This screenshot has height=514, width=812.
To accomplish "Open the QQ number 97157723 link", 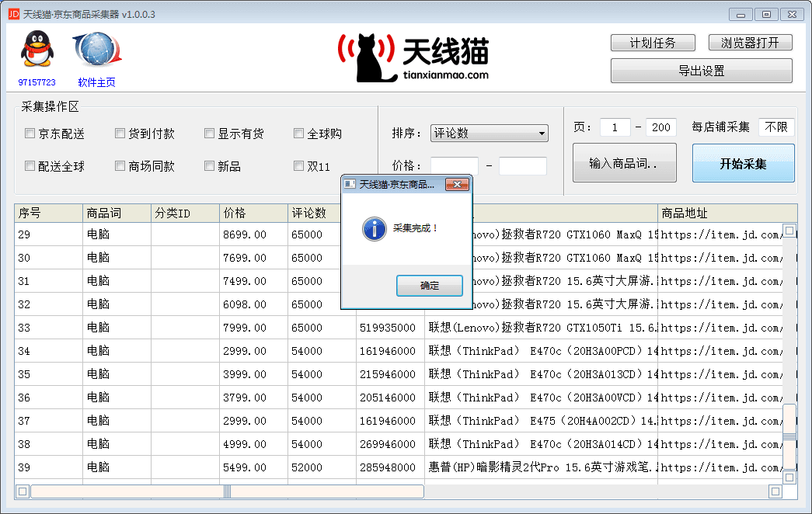I will [x=37, y=82].
